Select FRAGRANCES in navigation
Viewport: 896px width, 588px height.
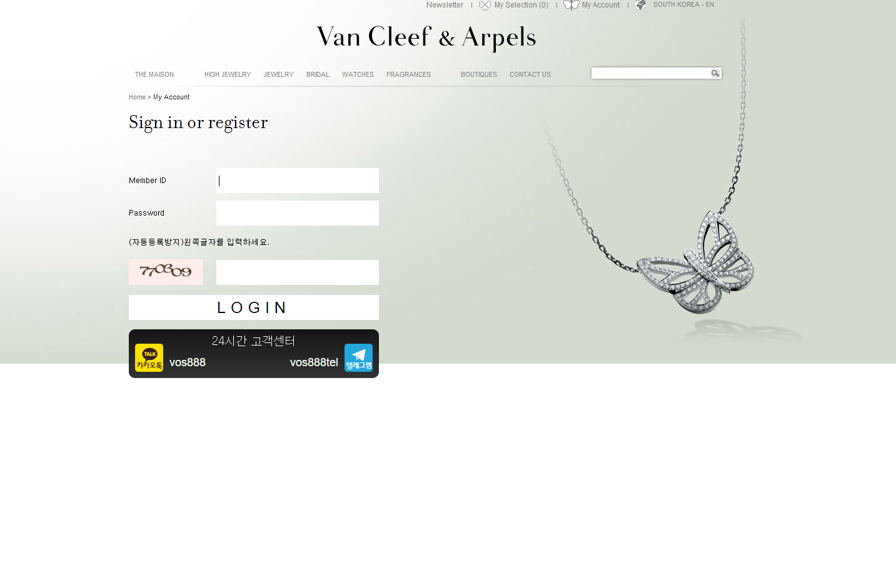coord(408,74)
